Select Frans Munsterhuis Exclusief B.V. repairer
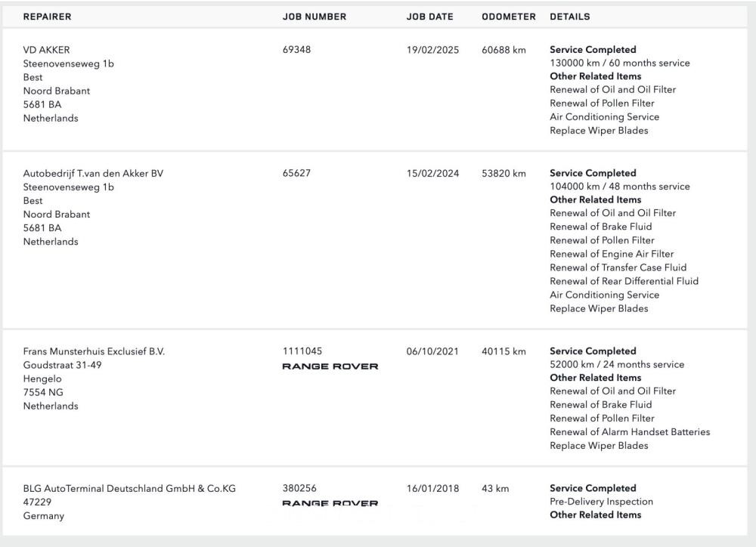 coord(94,351)
